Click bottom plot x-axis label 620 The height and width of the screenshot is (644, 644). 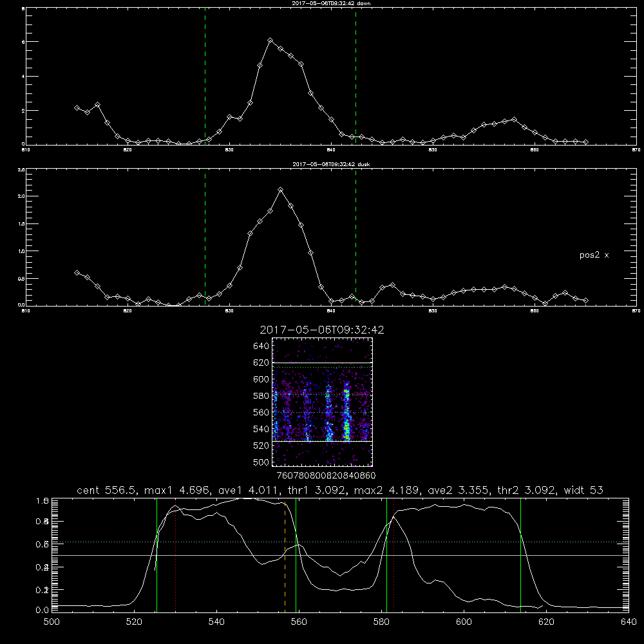546,622
